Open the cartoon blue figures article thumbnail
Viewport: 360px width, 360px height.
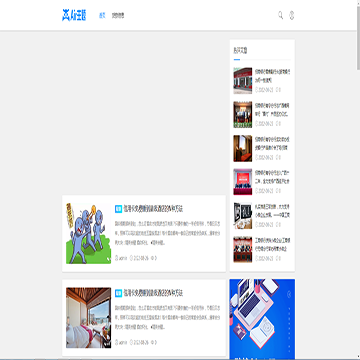coord(88,233)
